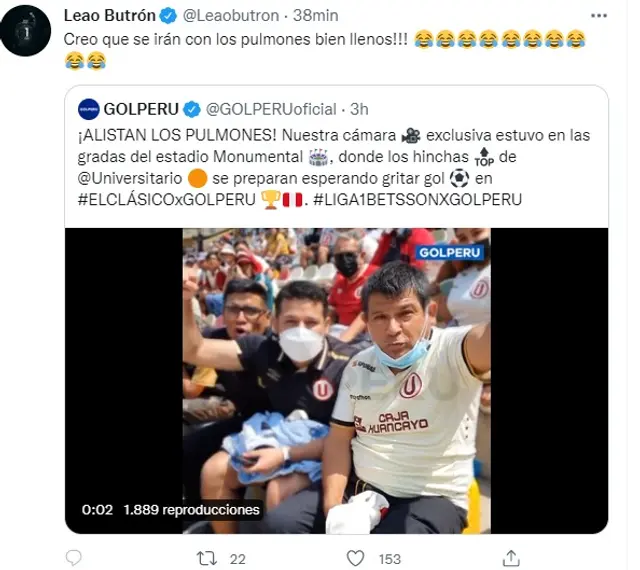Screen dimensions: 640x570
Task: Open the @Universitario mention
Action: [130, 178]
